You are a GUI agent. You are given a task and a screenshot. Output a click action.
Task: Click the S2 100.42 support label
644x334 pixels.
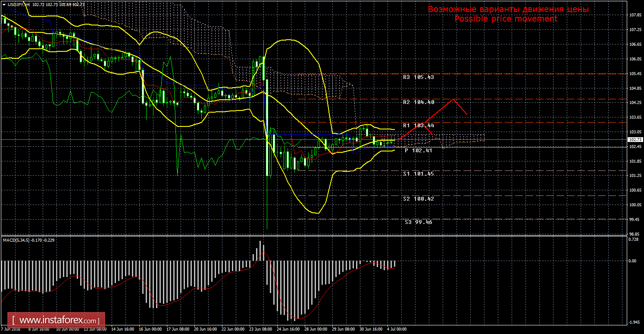pyautogui.click(x=418, y=199)
